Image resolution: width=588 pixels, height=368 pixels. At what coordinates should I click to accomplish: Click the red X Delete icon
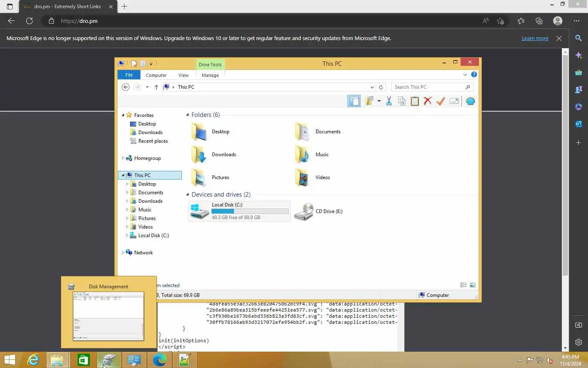coord(428,101)
